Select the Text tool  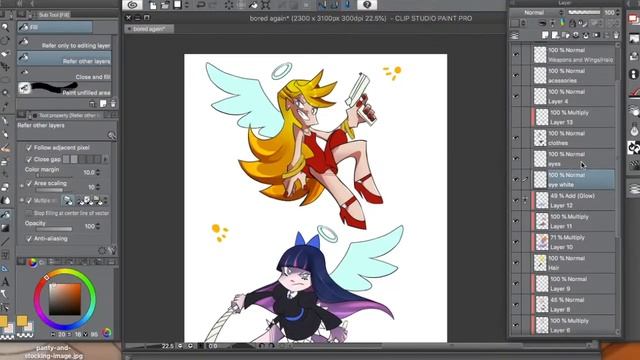(5, 282)
